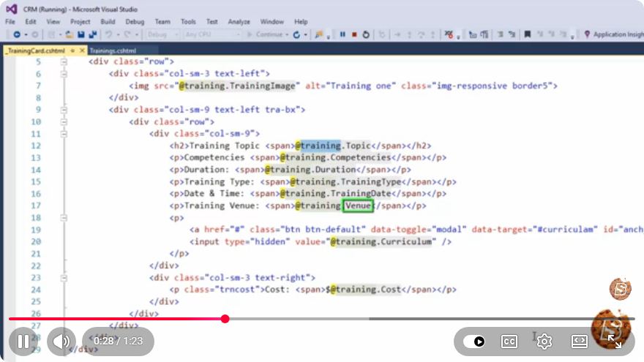Mute the video with speaker icon
Viewport: 644px width, 362px height.
[x=61, y=341]
